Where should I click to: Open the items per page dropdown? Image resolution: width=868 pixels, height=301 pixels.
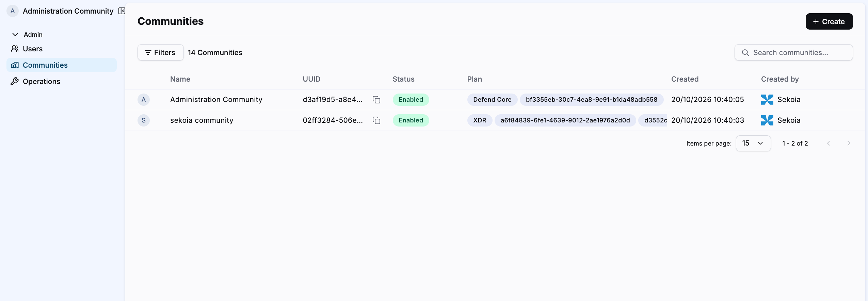tap(753, 143)
